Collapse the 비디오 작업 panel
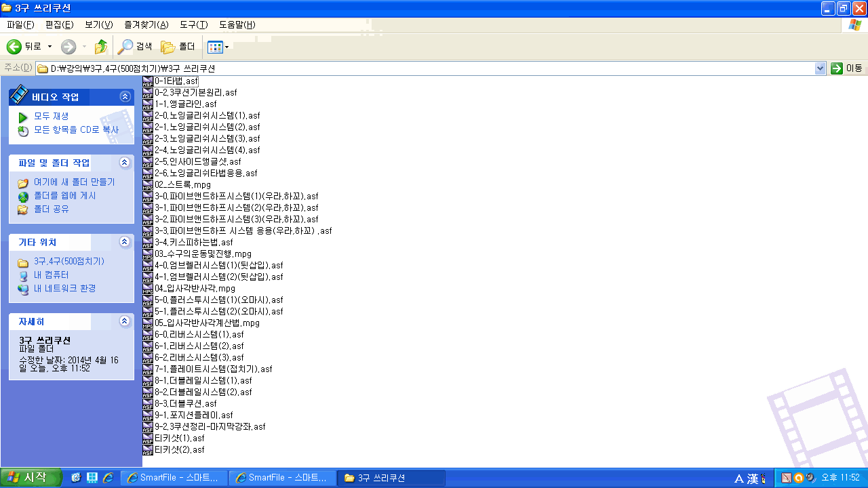This screenshot has width=868, height=488. click(x=124, y=97)
